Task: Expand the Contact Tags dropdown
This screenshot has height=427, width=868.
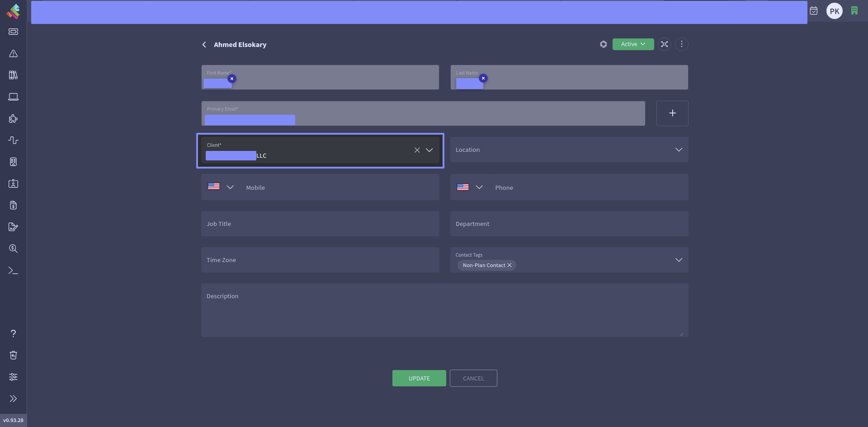Action: tap(679, 260)
